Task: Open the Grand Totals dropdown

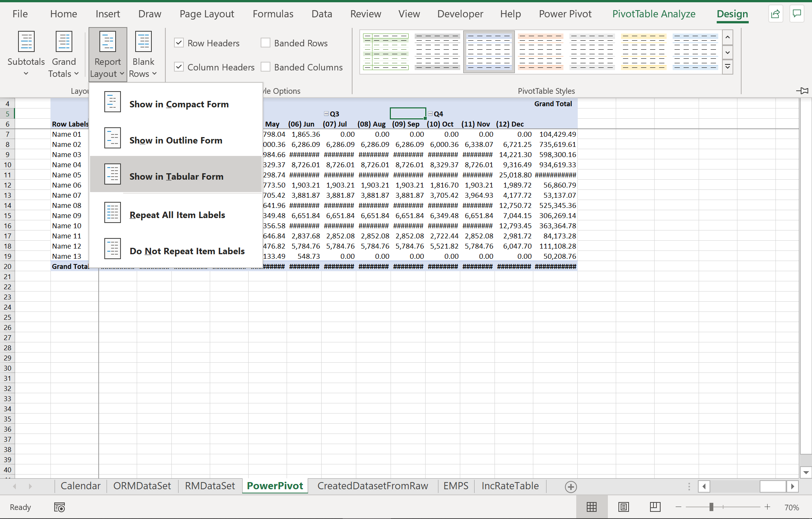Action: pyautogui.click(x=64, y=53)
